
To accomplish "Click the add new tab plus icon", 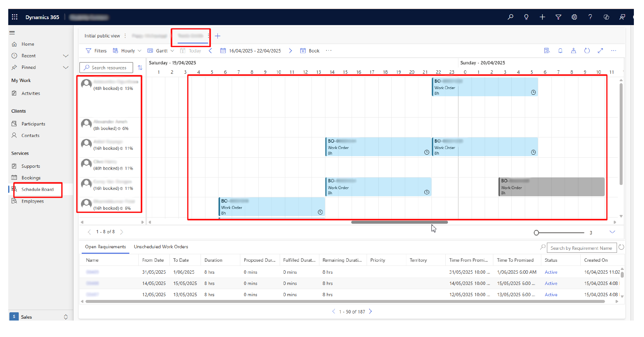I will coord(217,36).
